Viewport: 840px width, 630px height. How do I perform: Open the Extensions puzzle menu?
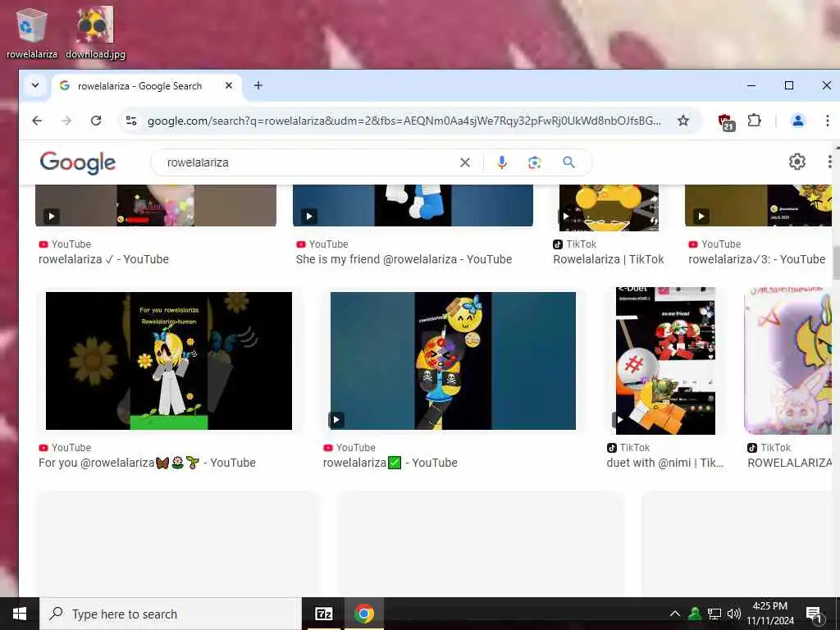coord(755,121)
